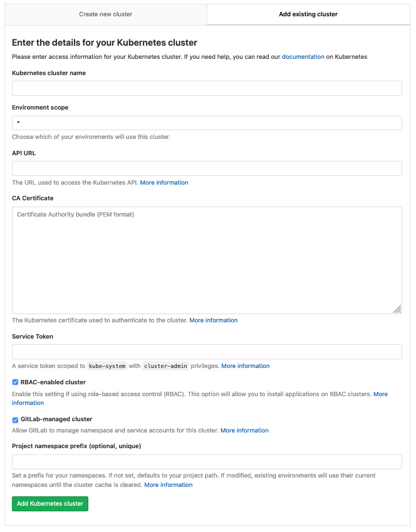
Task: Disable the GitLab-managed cluster checkbox
Action: pyautogui.click(x=16, y=420)
